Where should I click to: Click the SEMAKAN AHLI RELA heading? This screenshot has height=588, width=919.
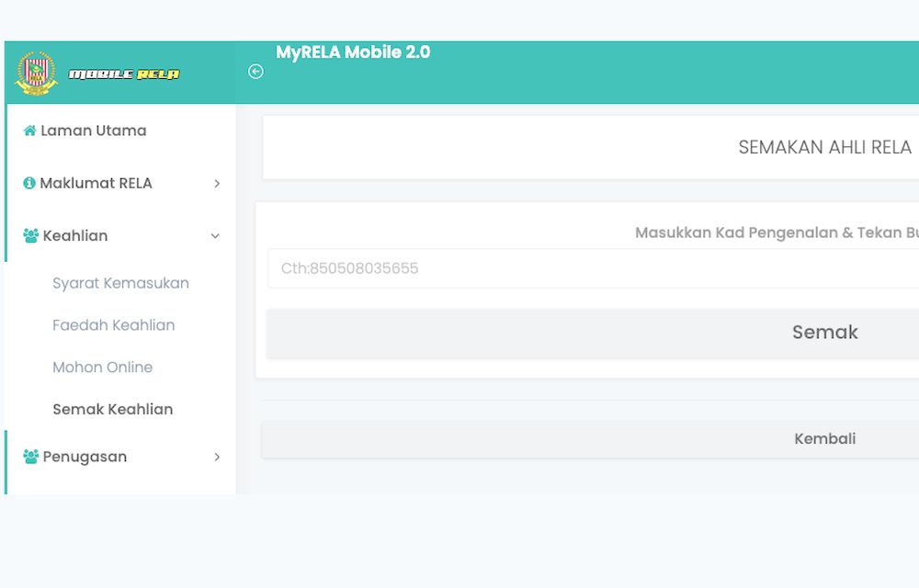point(824,147)
